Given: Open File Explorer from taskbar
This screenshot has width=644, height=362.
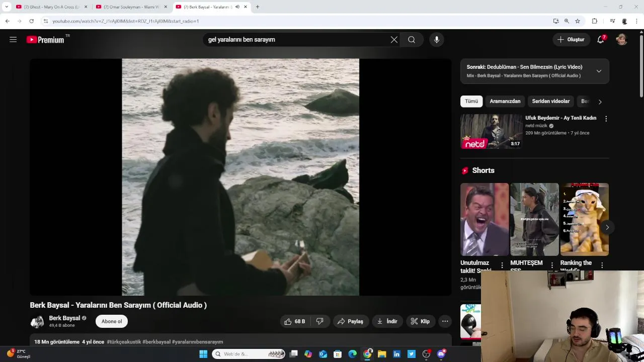Looking at the screenshot, I should click(382, 354).
